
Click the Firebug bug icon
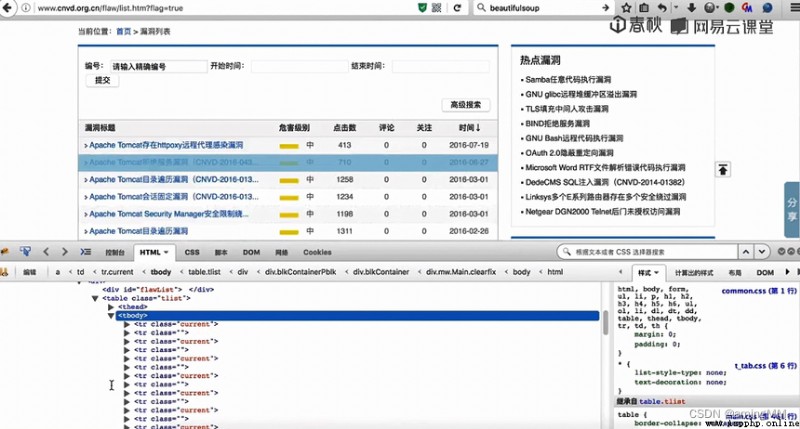(5, 251)
